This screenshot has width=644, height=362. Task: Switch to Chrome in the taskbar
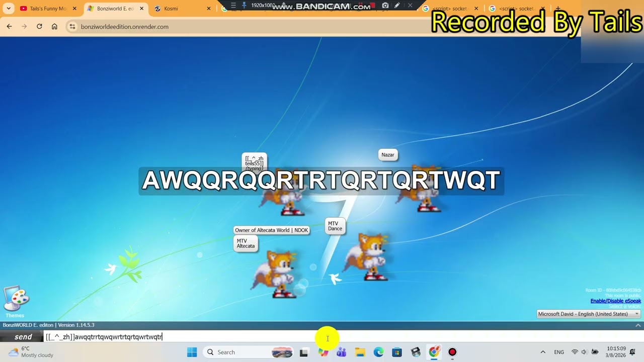(x=434, y=352)
